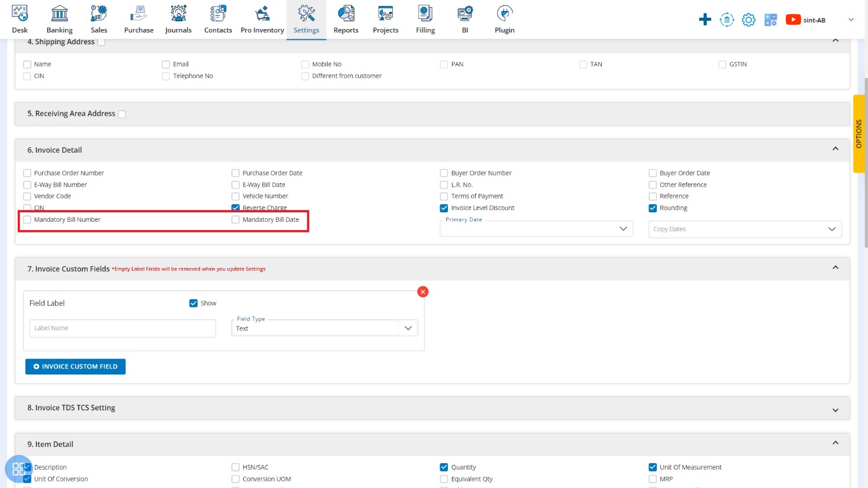
Task: Open the Sales module icon
Action: point(99,13)
